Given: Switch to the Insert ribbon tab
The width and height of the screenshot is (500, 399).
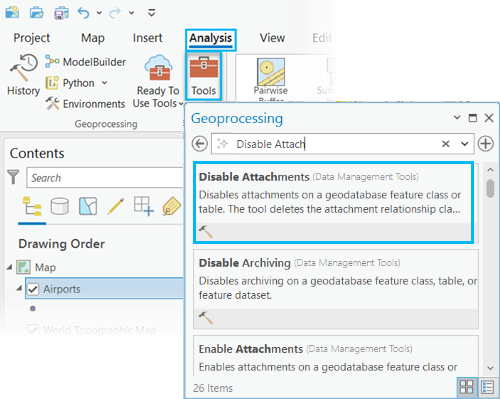Looking at the screenshot, I should [x=147, y=38].
